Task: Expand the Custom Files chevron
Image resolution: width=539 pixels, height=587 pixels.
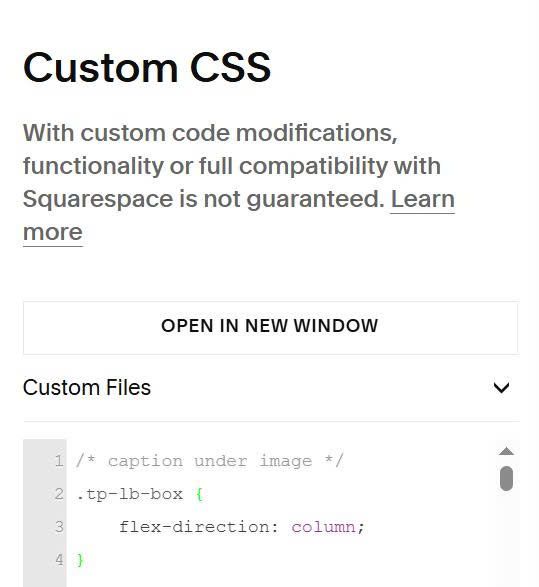Action: click(x=501, y=387)
